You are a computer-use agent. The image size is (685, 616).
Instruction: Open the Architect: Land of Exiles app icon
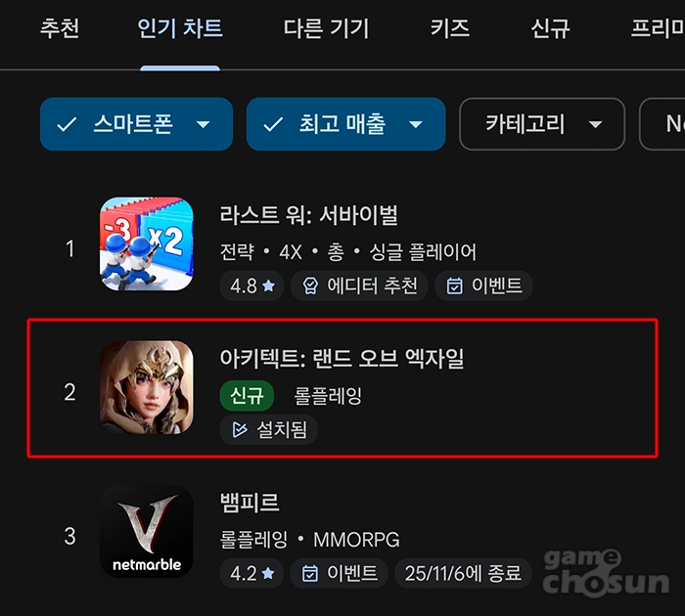(147, 387)
